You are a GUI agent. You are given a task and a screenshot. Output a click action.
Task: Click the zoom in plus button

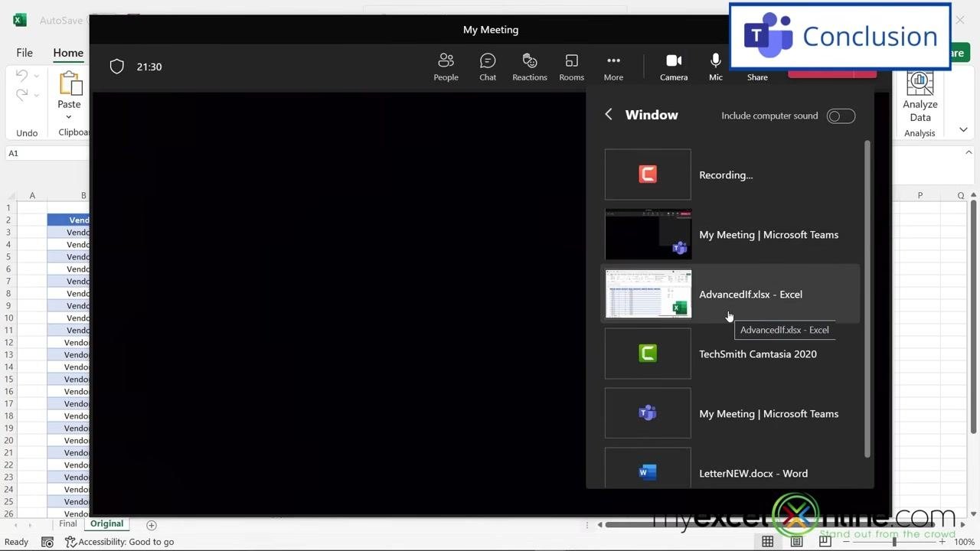point(942,542)
